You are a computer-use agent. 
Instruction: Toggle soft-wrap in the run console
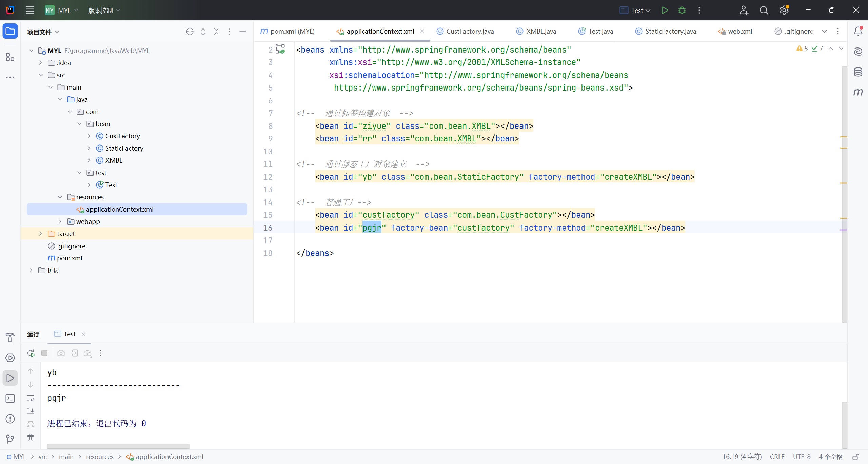tap(31, 398)
